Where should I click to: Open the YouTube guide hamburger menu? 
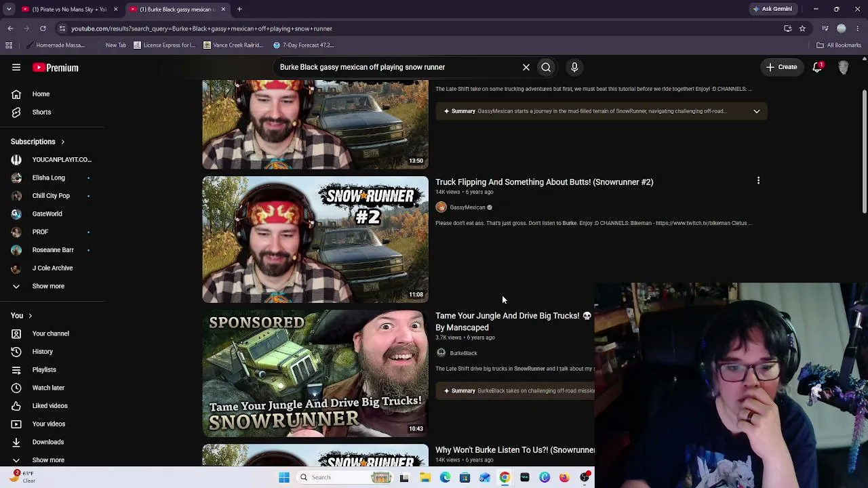(x=16, y=67)
